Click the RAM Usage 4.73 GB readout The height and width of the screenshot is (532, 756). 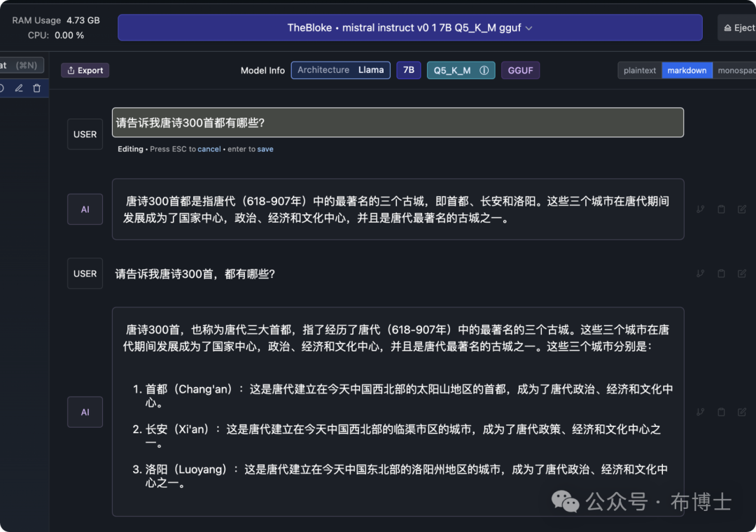pyautogui.click(x=56, y=20)
